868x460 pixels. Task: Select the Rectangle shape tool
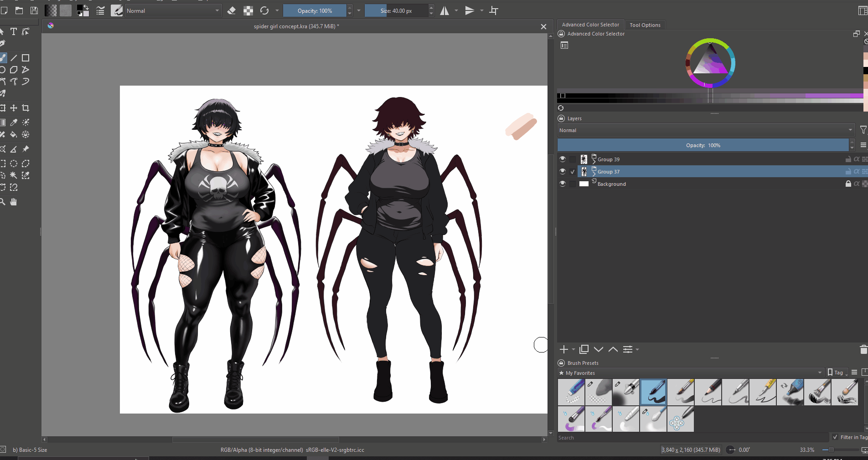(x=26, y=58)
